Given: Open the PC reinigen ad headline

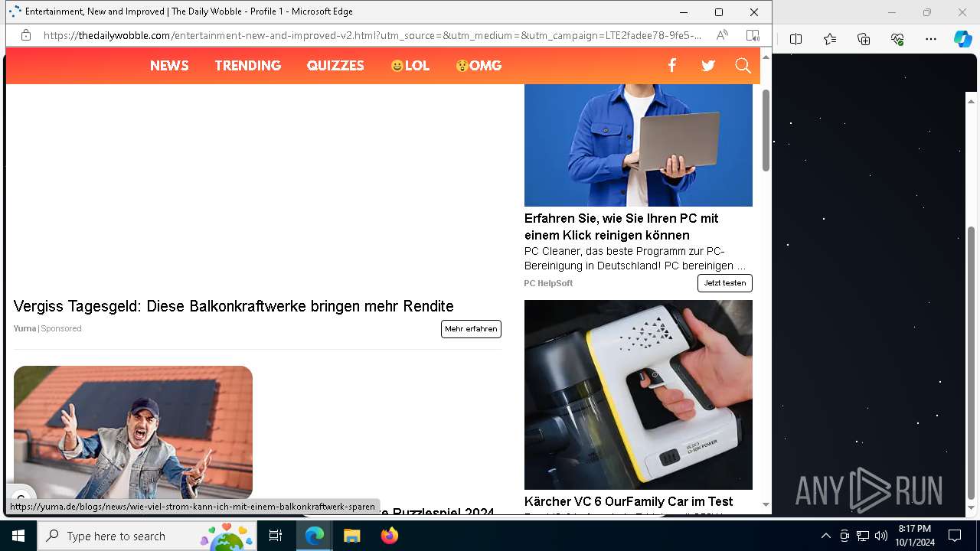Looking at the screenshot, I should (x=622, y=227).
